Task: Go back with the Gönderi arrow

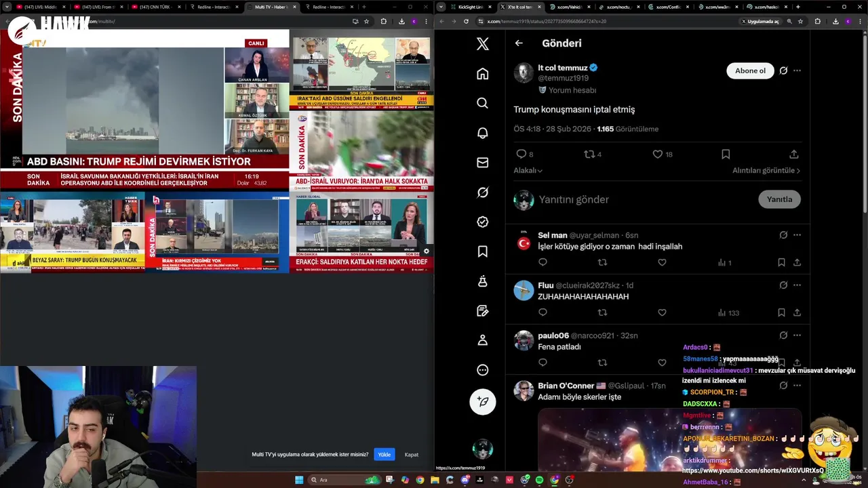Action: click(519, 43)
